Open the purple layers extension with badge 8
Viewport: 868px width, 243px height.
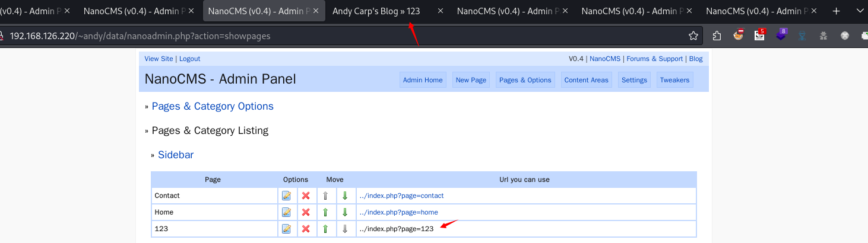click(x=781, y=35)
